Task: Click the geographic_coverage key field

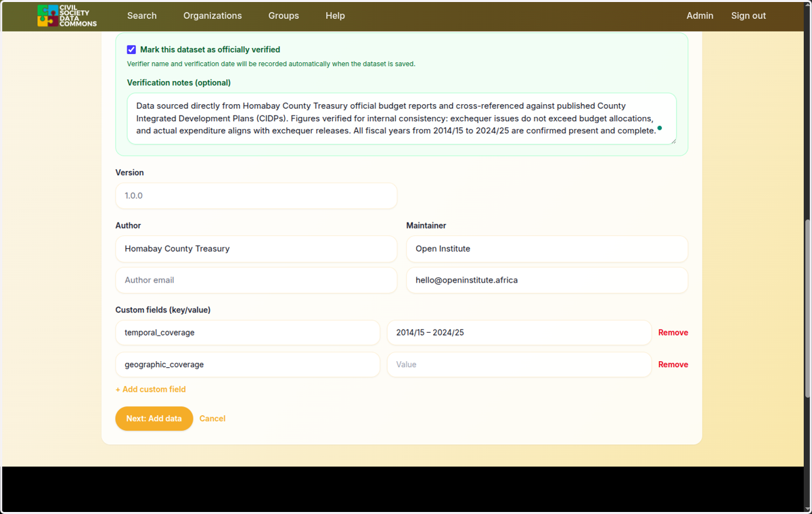Action: point(248,365)
